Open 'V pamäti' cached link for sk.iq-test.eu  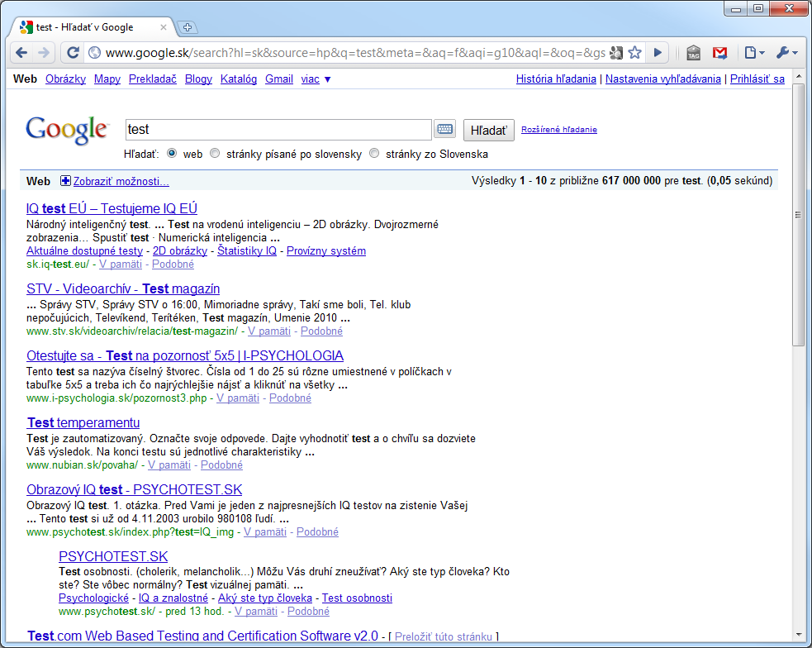[121, 264]
